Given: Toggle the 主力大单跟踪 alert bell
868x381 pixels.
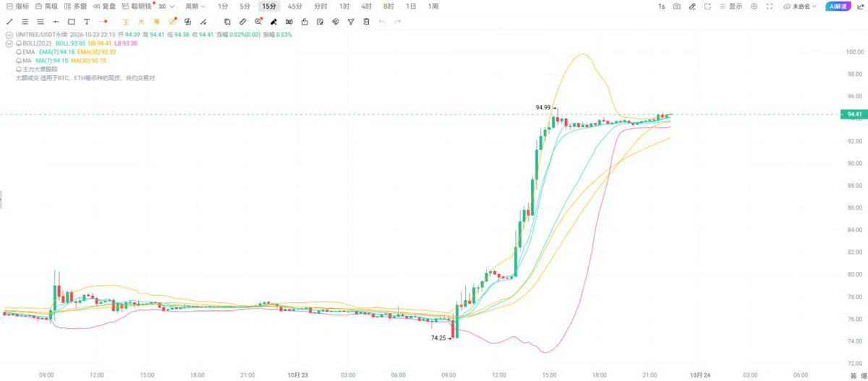Looking at the screenshot, I should tap(19, 69).
